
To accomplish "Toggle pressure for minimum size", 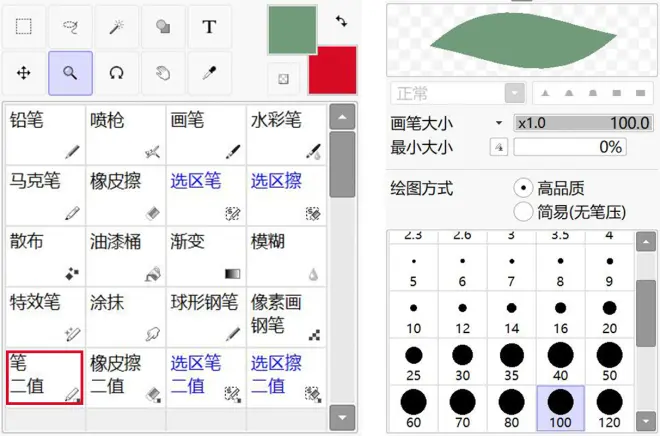I will coord(499,147).
